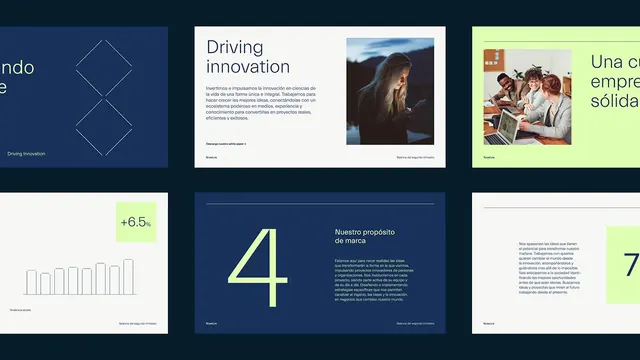Click the +6.5% green box
640x360 pixels.
136,222
